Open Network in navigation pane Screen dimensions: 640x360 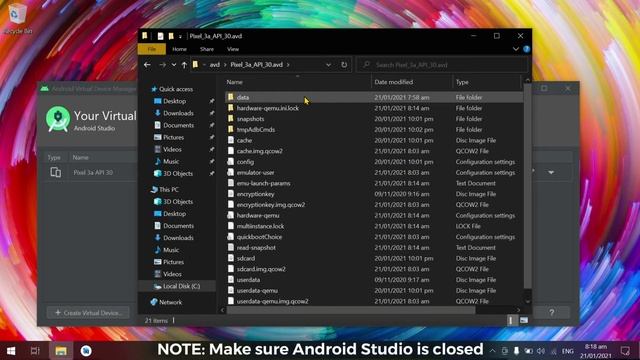pyautogui.click(x=171, y=302)
